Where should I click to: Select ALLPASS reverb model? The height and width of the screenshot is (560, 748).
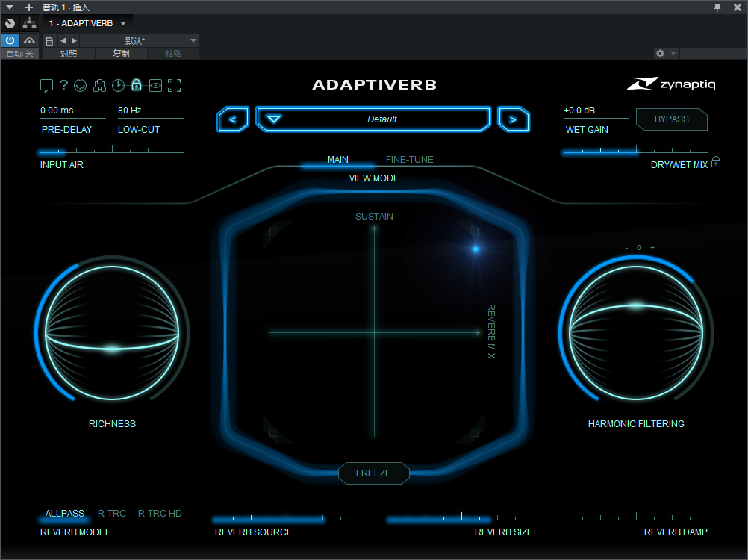[64, 513]
